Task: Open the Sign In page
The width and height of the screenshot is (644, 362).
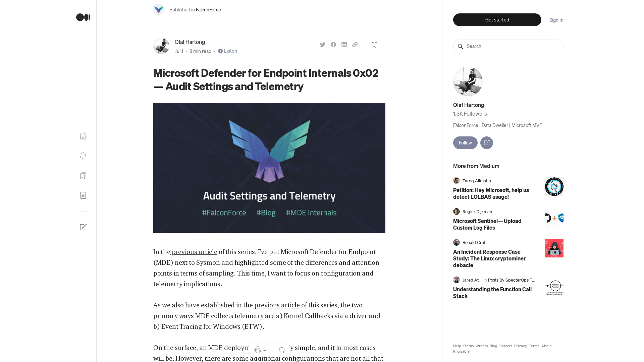Action: pyautogui.click(x=556, y=20)
